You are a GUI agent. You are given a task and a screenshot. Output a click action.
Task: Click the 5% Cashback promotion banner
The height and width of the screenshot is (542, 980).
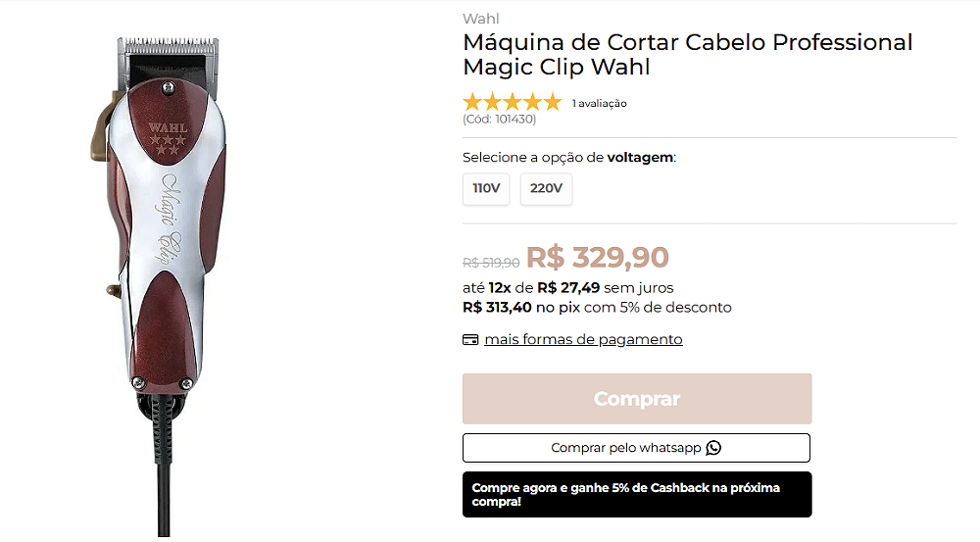click(x=637, y=495)
